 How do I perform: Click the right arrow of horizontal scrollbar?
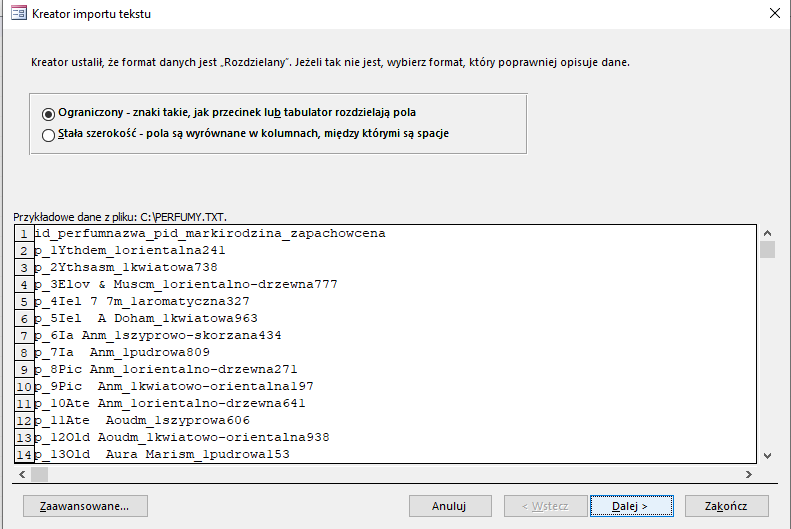click(x=749, y=474)
